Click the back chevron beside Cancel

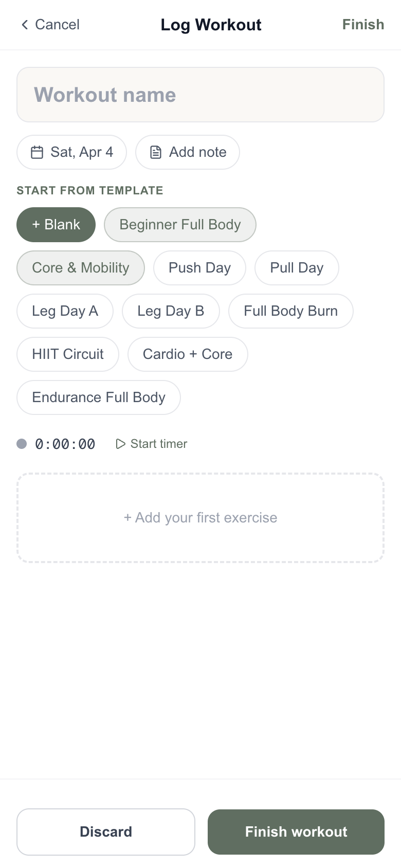pyautogui.click(x=25, y=25)
